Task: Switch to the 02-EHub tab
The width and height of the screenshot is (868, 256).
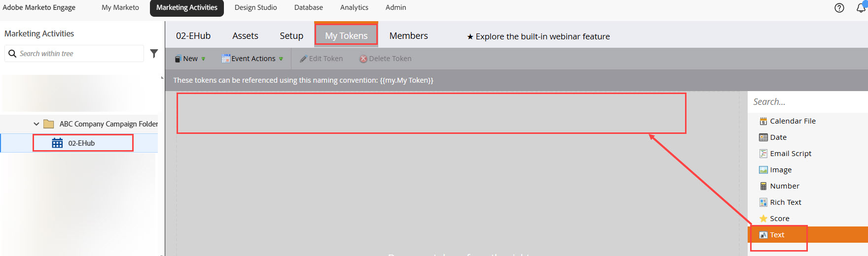Action: pyautogui.click(x=193, y=36)
